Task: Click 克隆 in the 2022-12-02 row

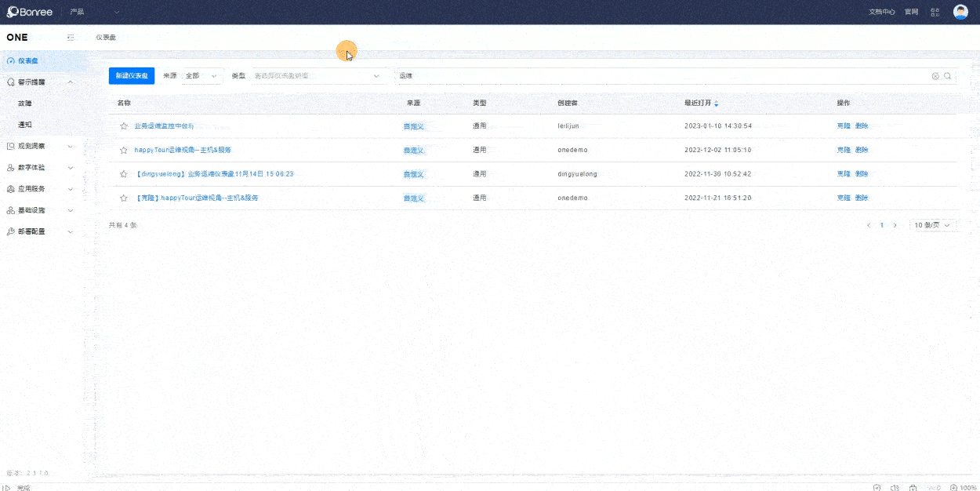Action: tap(844, 150)
